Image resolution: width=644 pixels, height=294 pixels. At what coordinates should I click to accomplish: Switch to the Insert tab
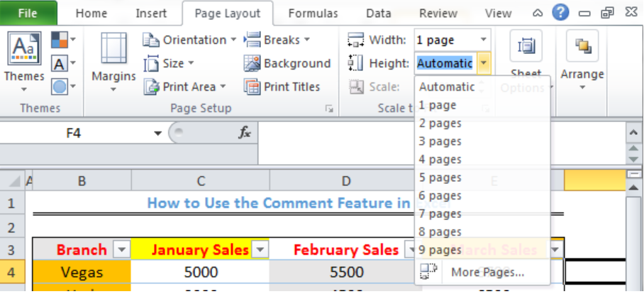pos(151,13)
